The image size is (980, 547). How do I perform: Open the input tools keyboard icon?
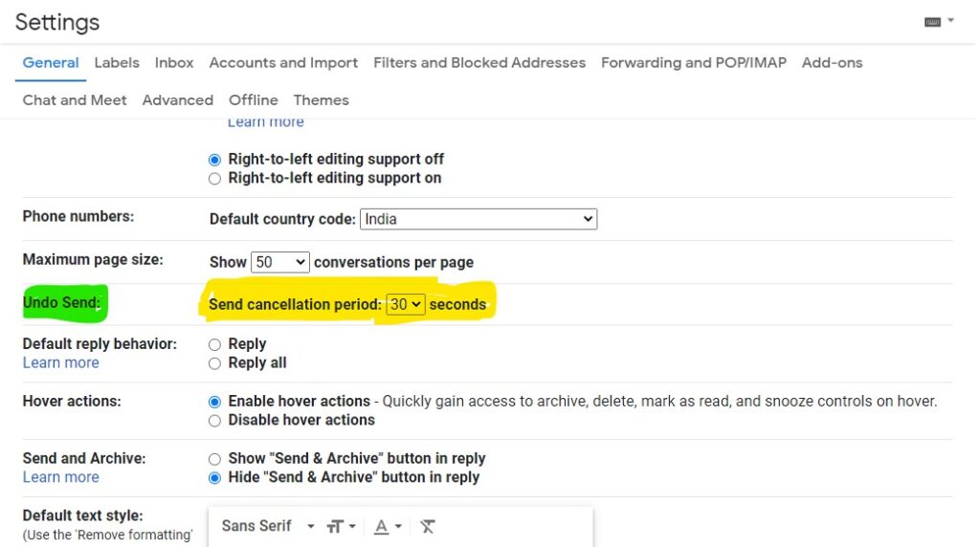click(932, 22)
